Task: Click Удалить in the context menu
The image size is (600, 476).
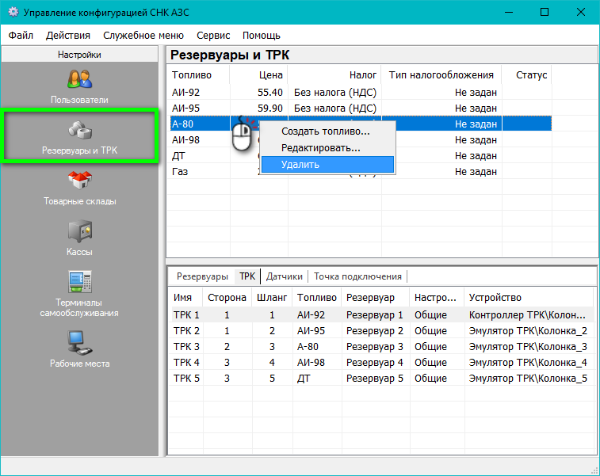Action: 300,164
